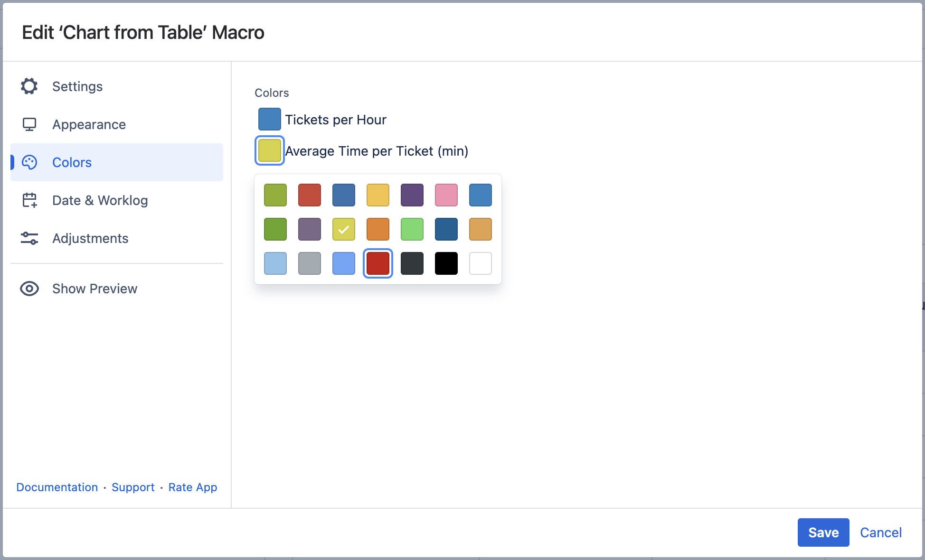
Task: Collapse Average Time per Ticket color picker
Action: click(x=269, y=150)
